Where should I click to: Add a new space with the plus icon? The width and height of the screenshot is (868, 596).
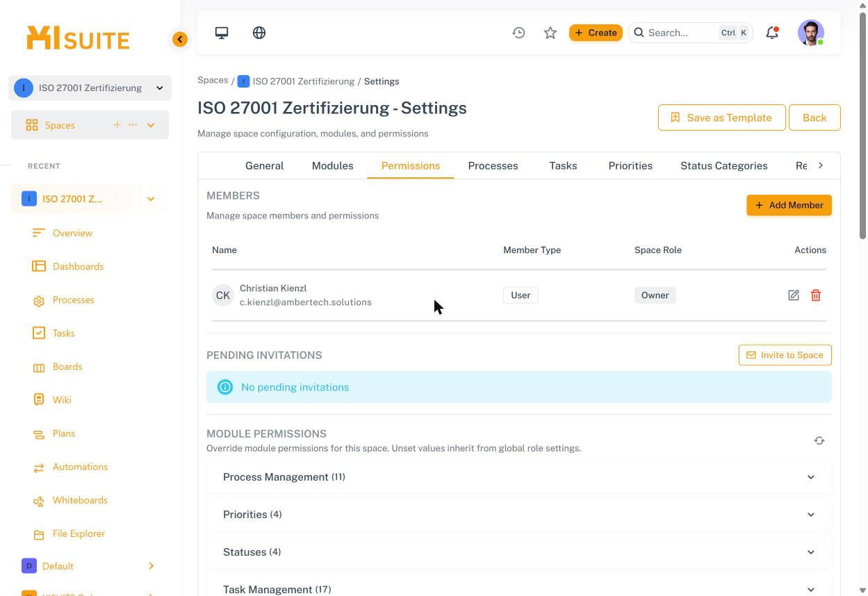tap(117, 125)
